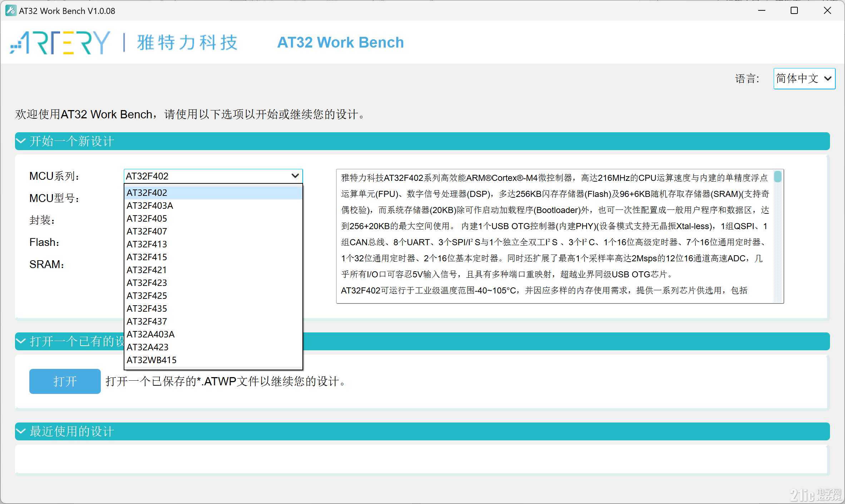
Task: Select AT32F435 in the list
Action: [x=213, y=308]
